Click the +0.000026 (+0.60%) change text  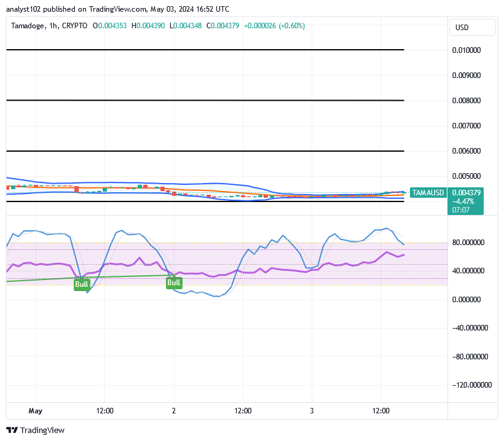point(275,26)
